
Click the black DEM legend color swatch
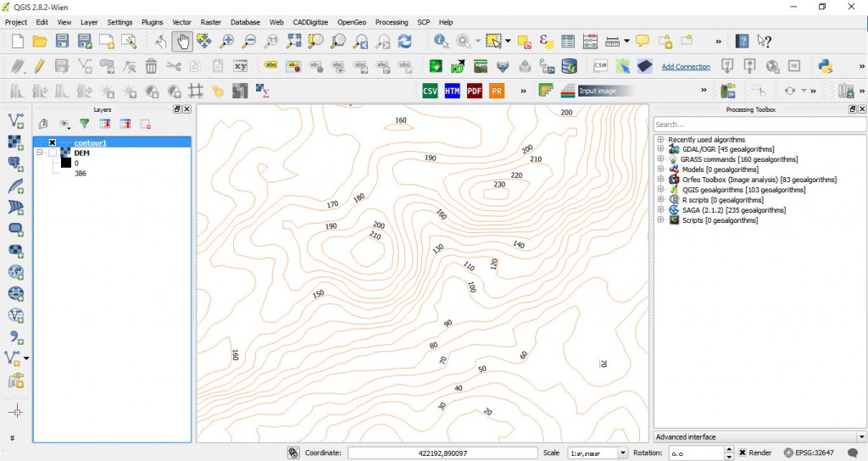click(65, 164)
